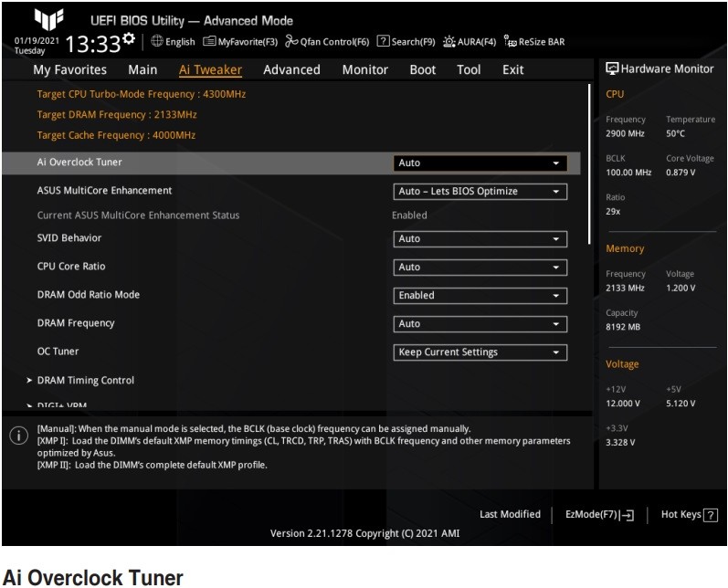
Task: Switch to the Main tab
Action: [142, 69]
